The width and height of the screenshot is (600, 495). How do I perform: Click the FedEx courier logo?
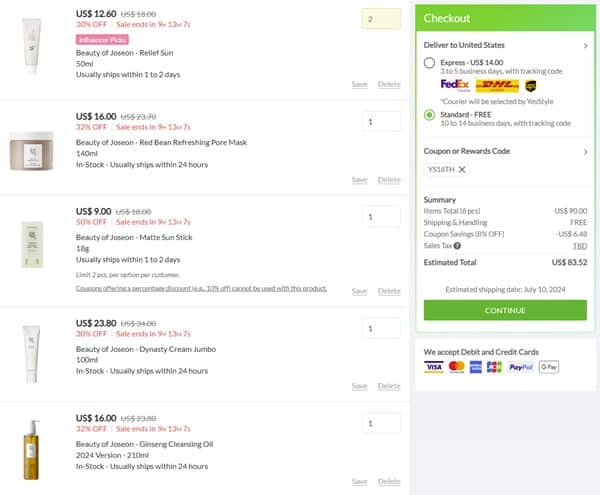(455, 85)
